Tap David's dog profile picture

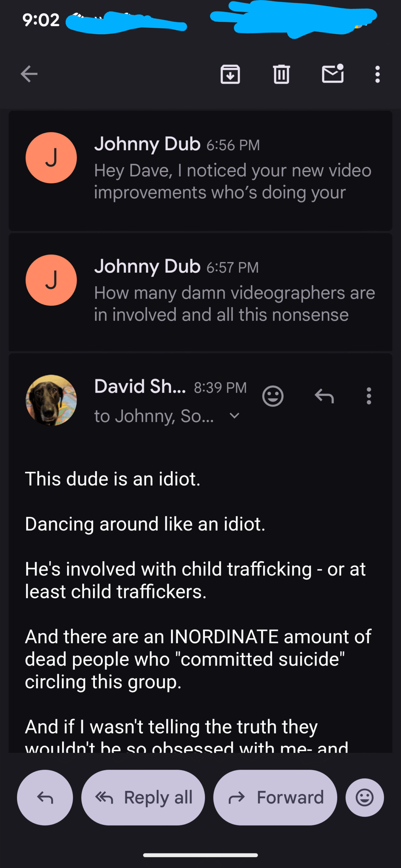[51, 400]
